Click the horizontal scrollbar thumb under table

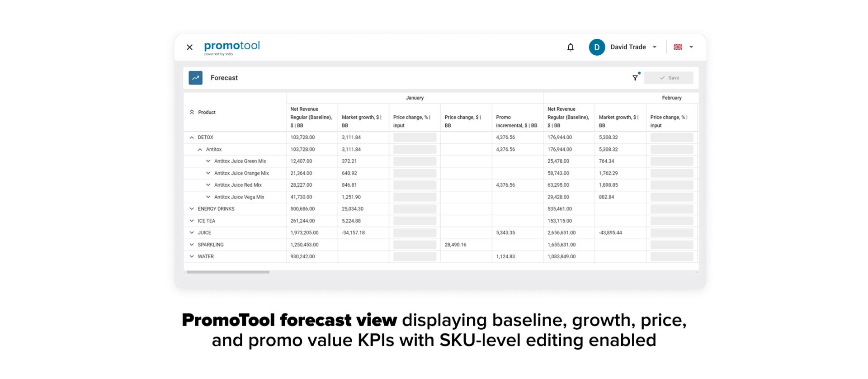pyautogui.click(x=228, y=272)
